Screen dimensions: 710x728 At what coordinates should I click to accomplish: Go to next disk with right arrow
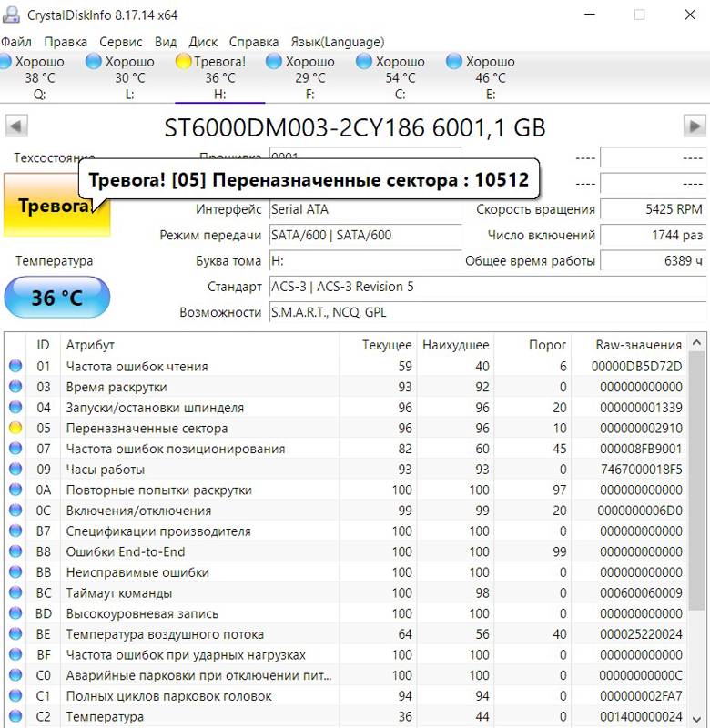tap(695, 126)
